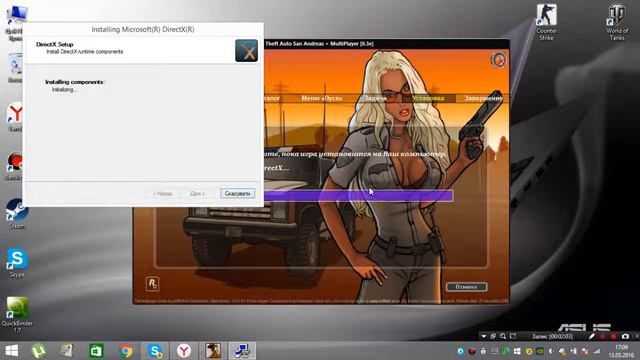Close the recorder toolbar with X

pos(637,336)
